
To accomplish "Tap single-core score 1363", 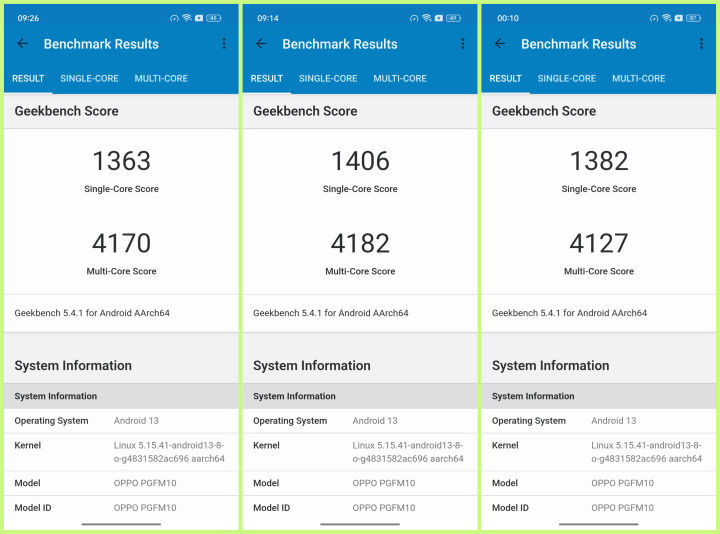I will [122, 161].
